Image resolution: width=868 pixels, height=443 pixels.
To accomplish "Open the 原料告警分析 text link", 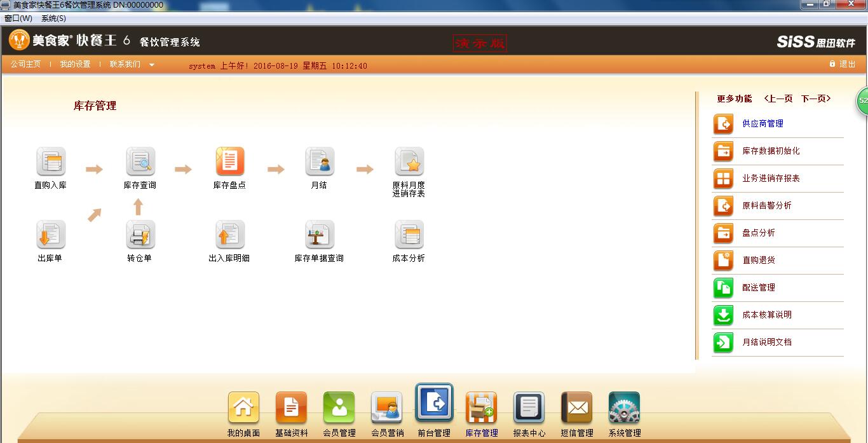I will click(x=767, y=206).
